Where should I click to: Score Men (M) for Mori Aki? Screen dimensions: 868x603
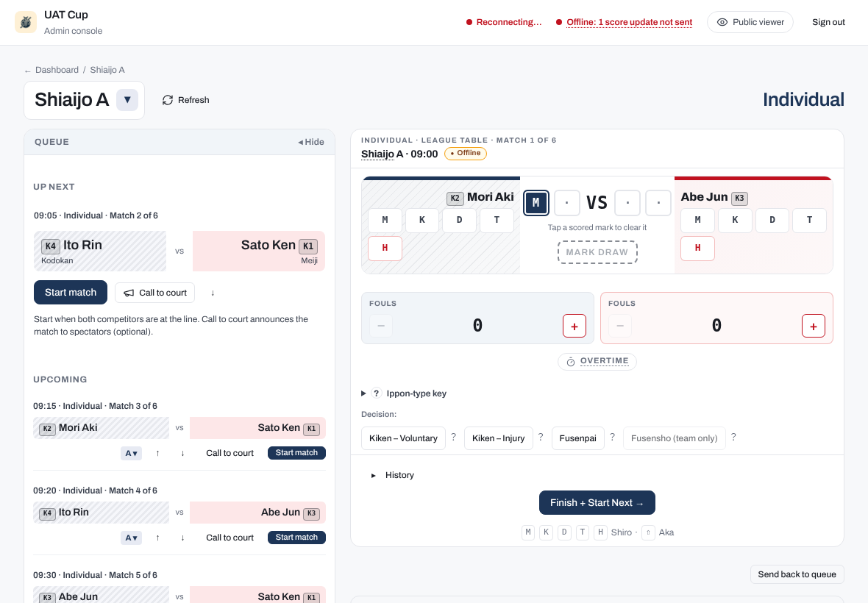click(385, 220)
